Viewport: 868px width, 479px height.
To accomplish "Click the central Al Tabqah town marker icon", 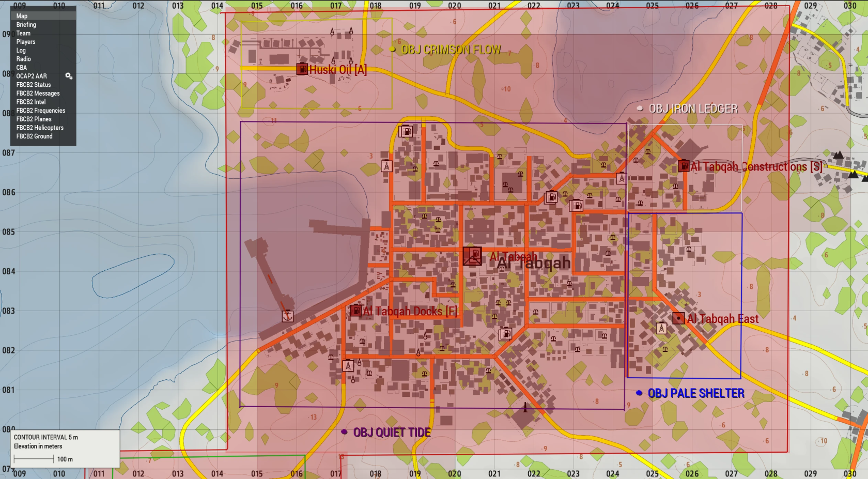I will 472,256.
